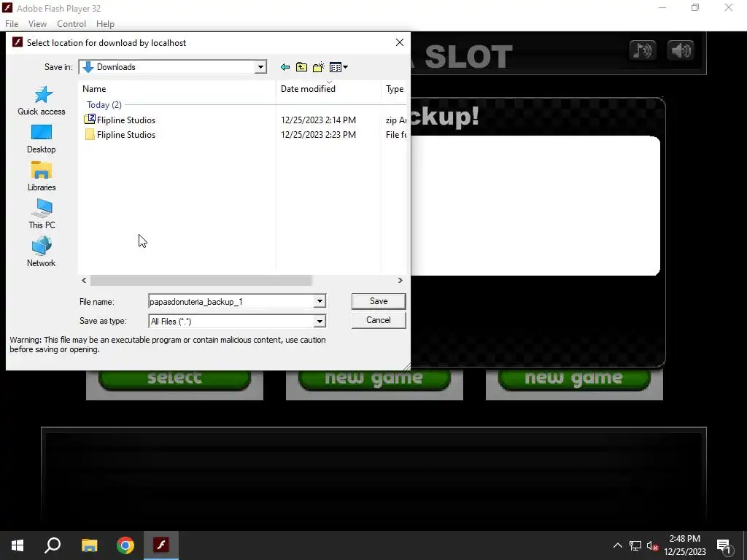
Task: Expand the Save in location dropdown
Action: 260,67
